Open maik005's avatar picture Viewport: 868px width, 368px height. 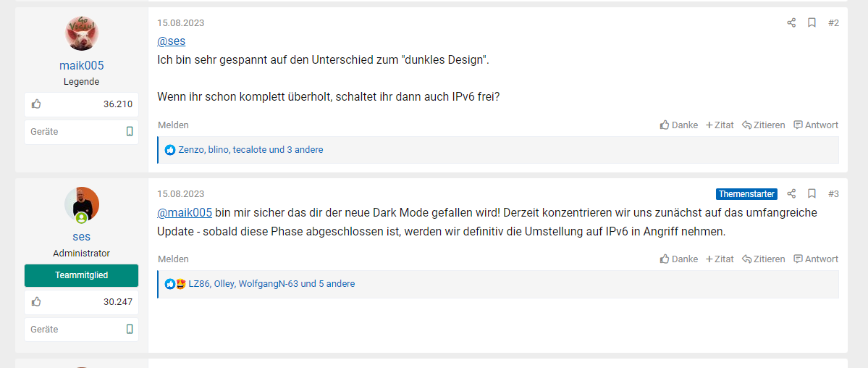coord(82,33)
